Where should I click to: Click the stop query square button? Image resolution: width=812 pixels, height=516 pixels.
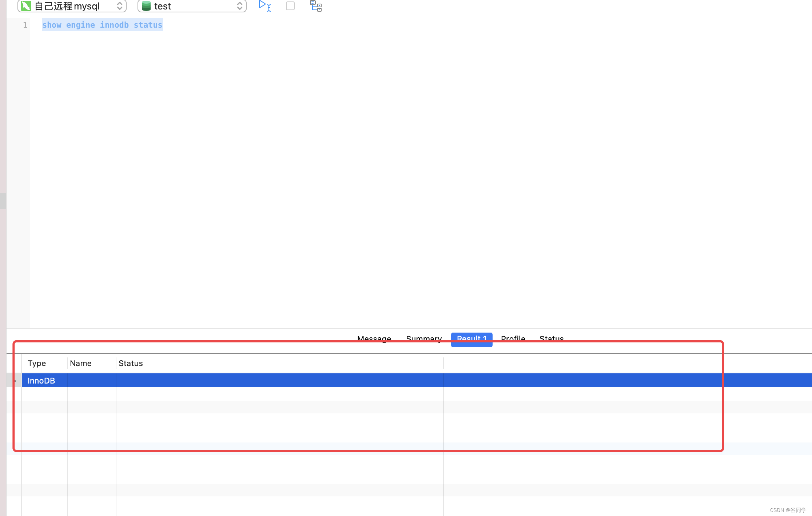290,6
